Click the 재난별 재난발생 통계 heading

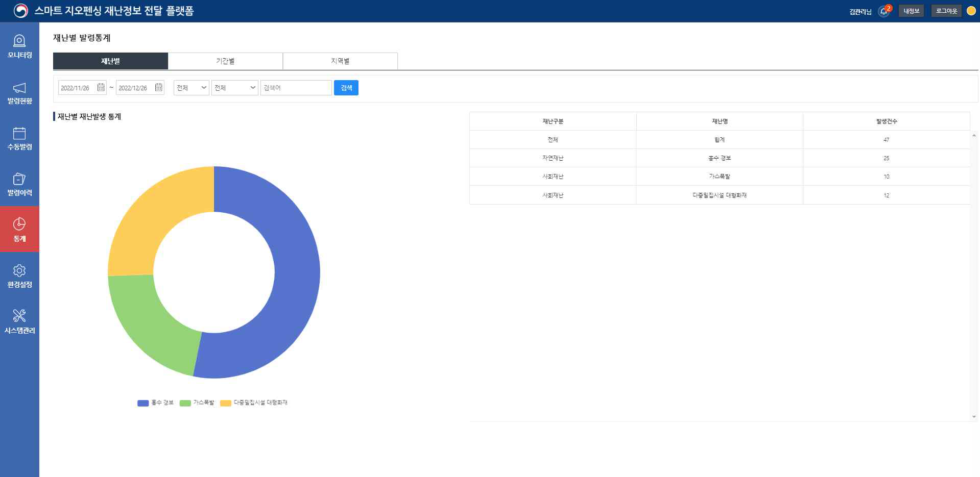tap(89, 117)
